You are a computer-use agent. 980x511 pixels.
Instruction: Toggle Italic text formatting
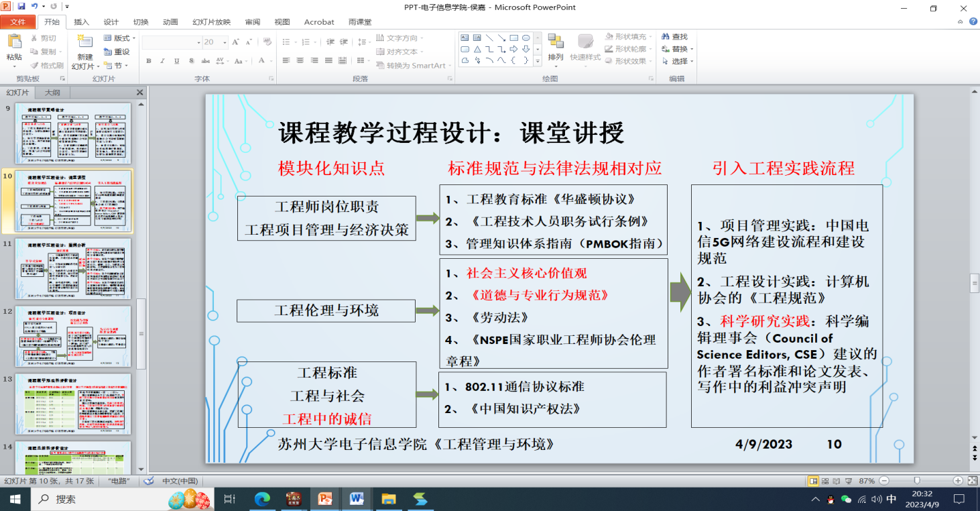[163, 61]
